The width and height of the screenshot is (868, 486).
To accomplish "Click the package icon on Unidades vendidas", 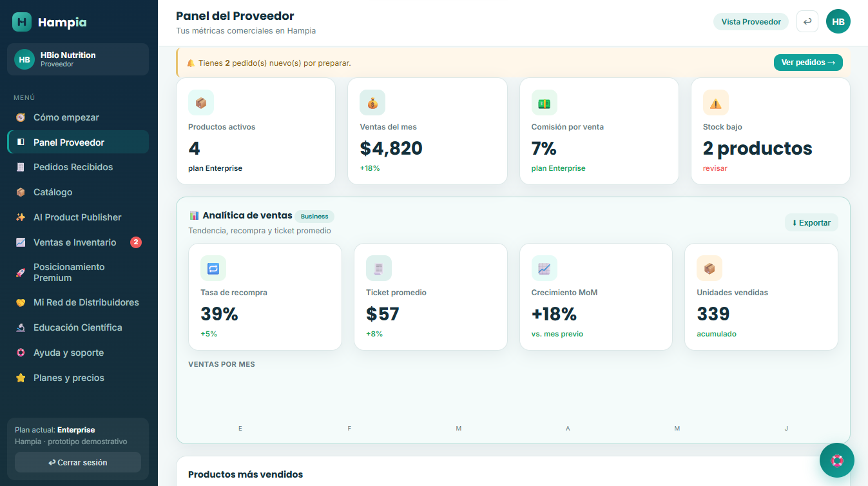I will point(709,268).
